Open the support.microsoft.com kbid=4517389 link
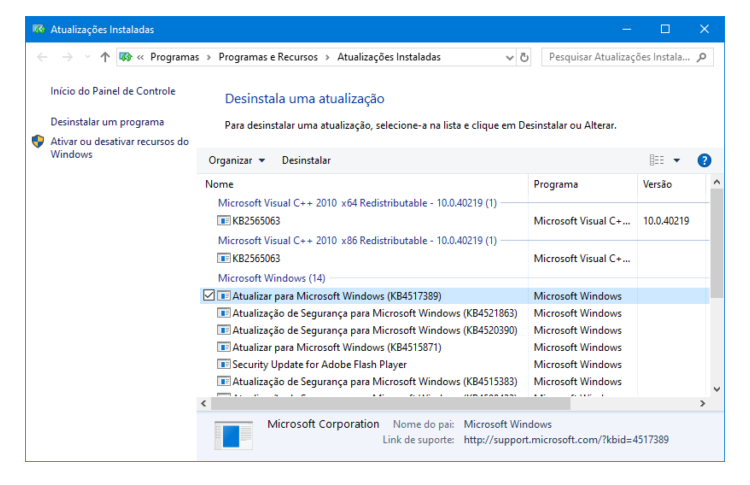Screen dimensions: 750x485 (566, 440)
